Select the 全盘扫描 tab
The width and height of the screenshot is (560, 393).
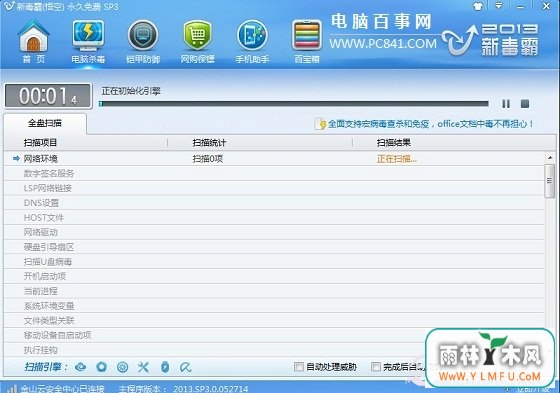45,123
